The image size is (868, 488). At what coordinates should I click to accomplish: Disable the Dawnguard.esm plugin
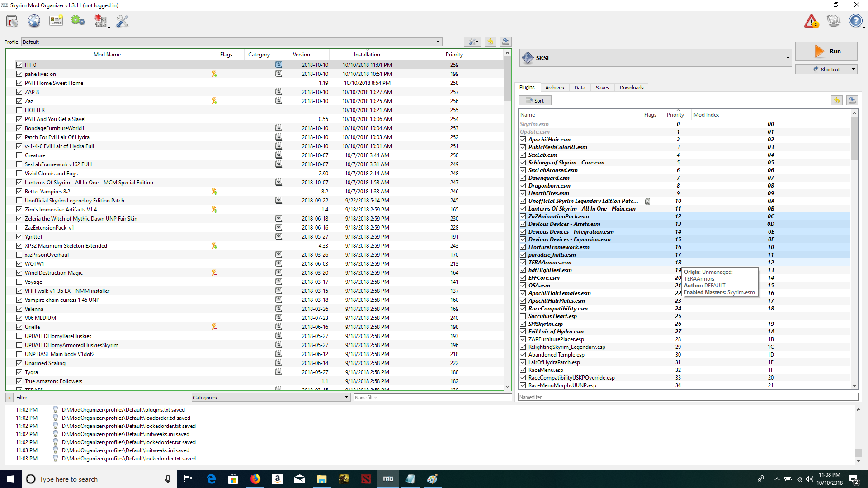point(523,178)
